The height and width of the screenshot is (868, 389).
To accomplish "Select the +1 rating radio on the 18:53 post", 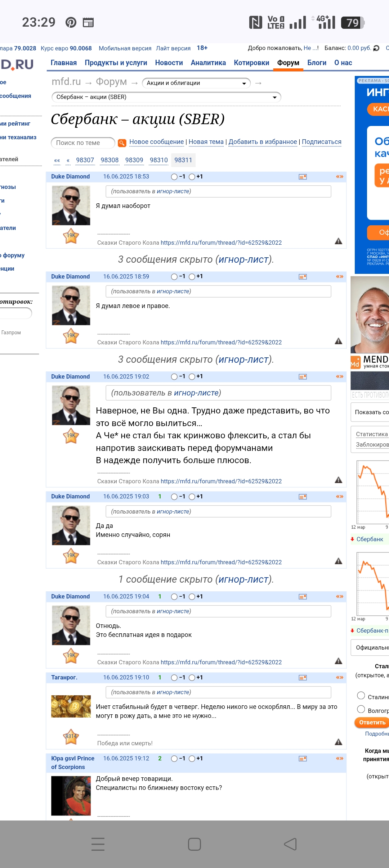I will click(192, 177).
